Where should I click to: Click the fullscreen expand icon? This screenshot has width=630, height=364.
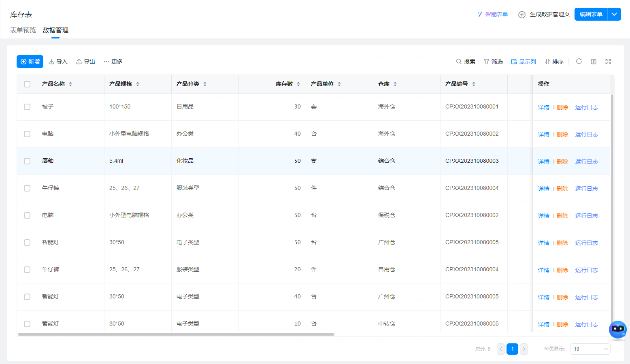click(608, 62)
